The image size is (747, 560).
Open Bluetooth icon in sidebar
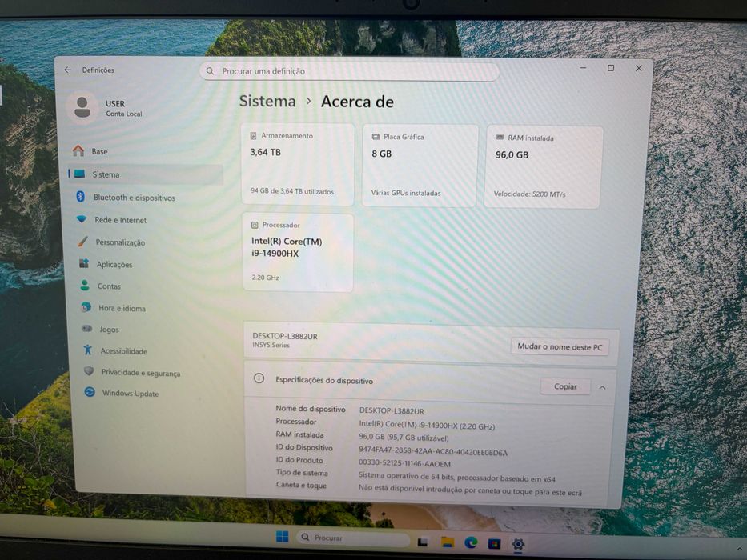tap(81, 196)
